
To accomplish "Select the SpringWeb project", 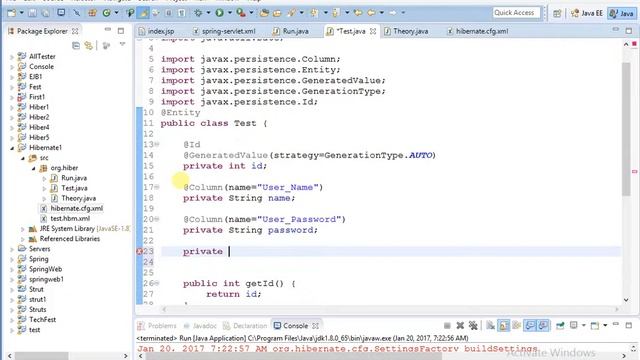I will (45, 269).
